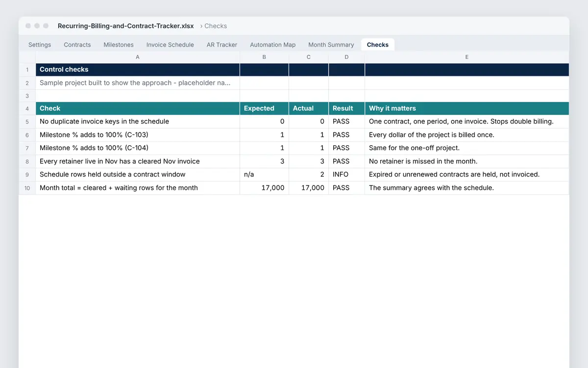Click the Checks breadcrumb in title bar
This screenshot has height=368, width=588.
[216, 26]
